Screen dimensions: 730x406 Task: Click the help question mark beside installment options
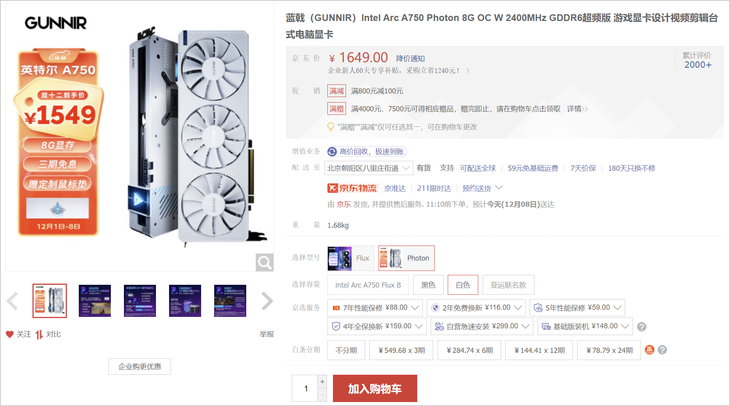pyautogui.click(x=662, y=350)
